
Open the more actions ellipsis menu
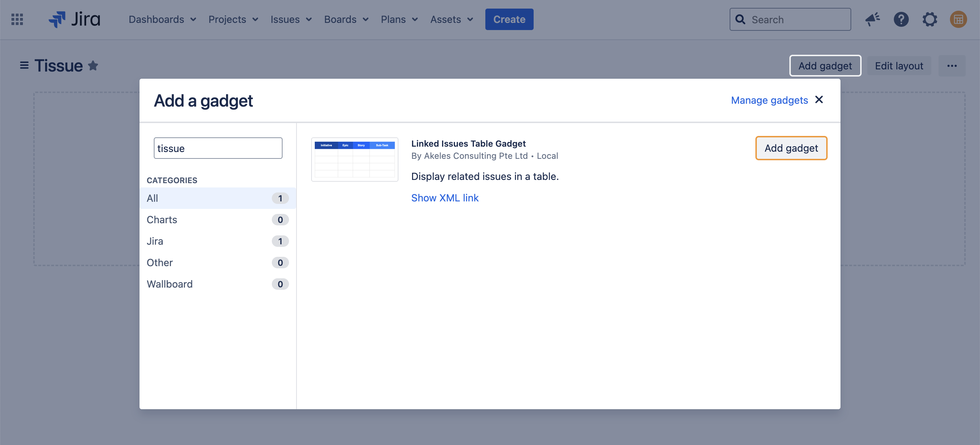click(952, 66)
